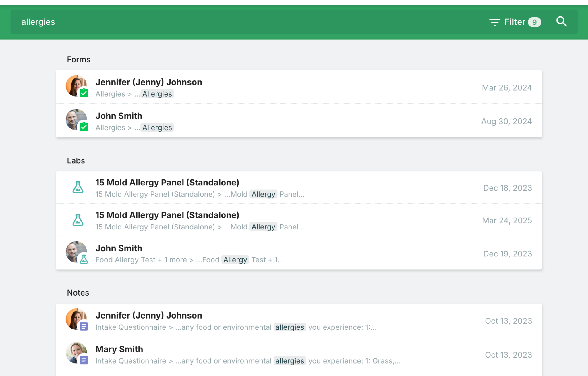Click the filter lines icon beside Filter
588x376 pixels.
pos(494,22)
